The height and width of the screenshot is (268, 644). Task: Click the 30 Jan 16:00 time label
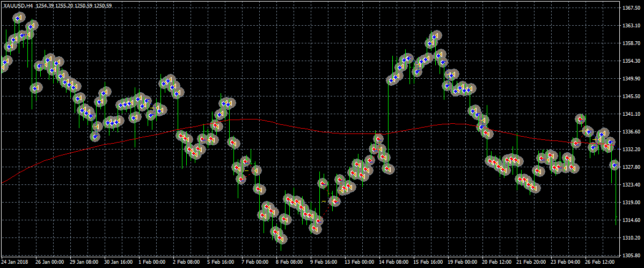[119, 263]
